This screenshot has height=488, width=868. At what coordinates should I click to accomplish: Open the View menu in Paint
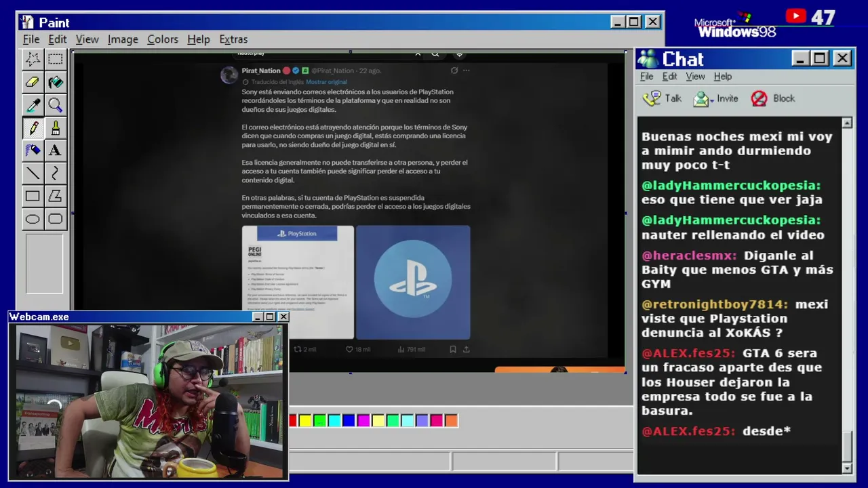coord(87,39)
